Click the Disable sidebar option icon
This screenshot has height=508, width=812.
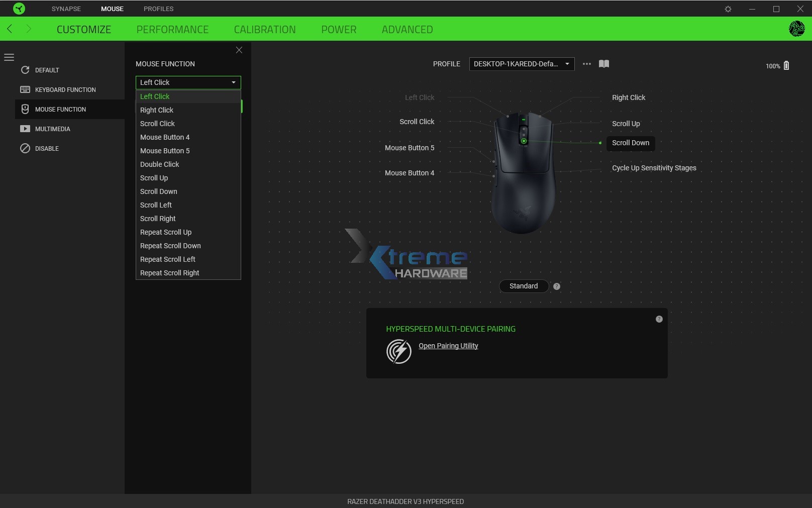(x=26, y=149)
